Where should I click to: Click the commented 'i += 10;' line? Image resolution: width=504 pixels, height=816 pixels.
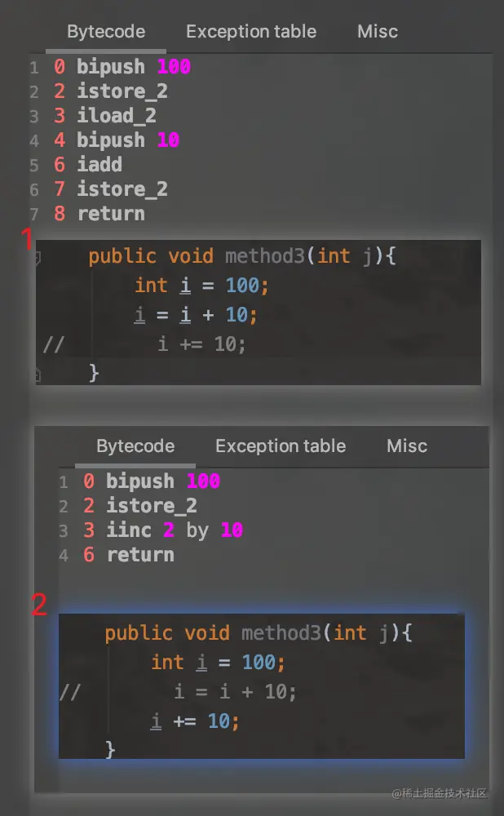point(201,344)
